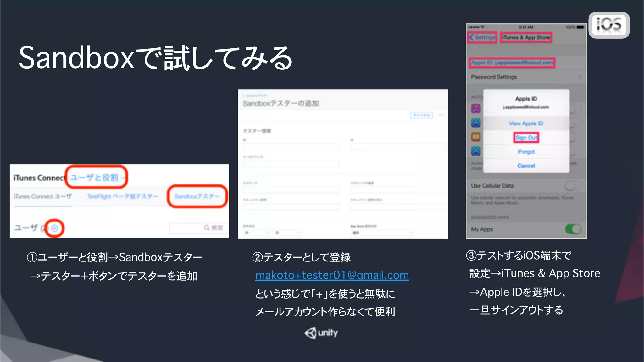Tap the Wi-Fi icon in iOS status bar
Viewport: 644px width, 362px height.
click(x=483, y=27)
